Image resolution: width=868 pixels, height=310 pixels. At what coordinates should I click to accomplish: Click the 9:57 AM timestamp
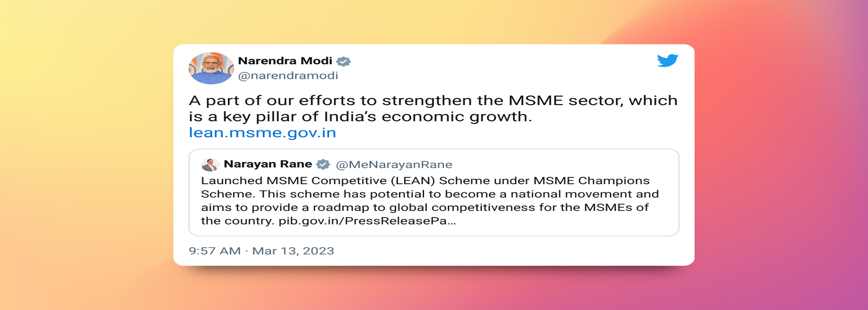coord(215,251)
